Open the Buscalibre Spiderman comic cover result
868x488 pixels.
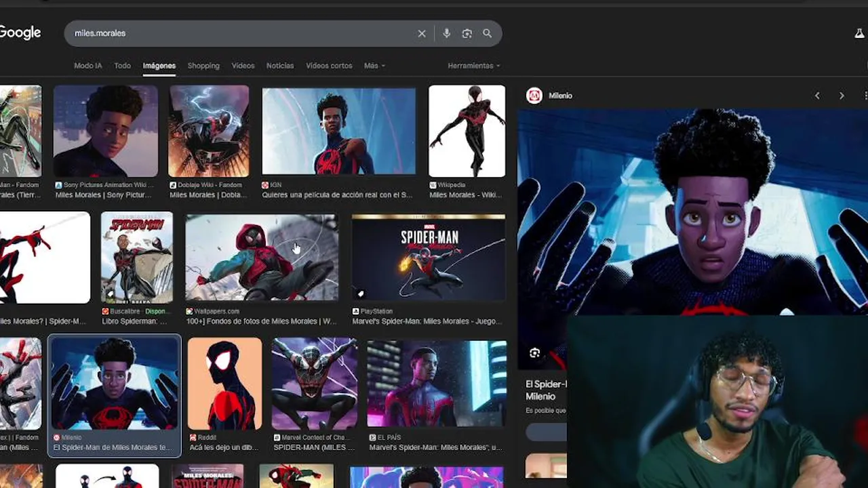click(x=137, y=257)
